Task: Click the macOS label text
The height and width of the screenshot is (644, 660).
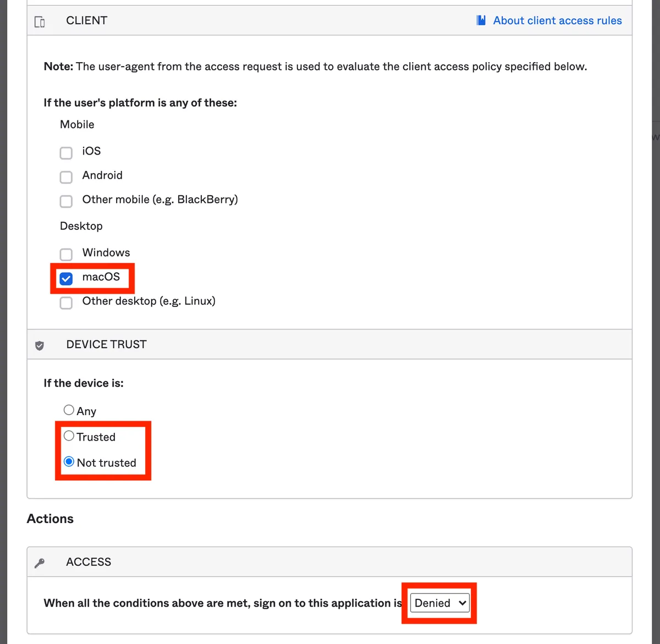Action: coord(101,277)
